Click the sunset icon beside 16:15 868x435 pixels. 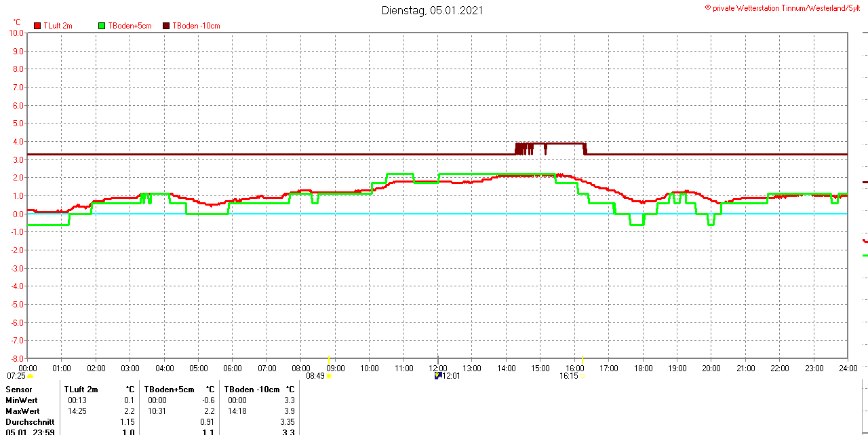(582, 376)
